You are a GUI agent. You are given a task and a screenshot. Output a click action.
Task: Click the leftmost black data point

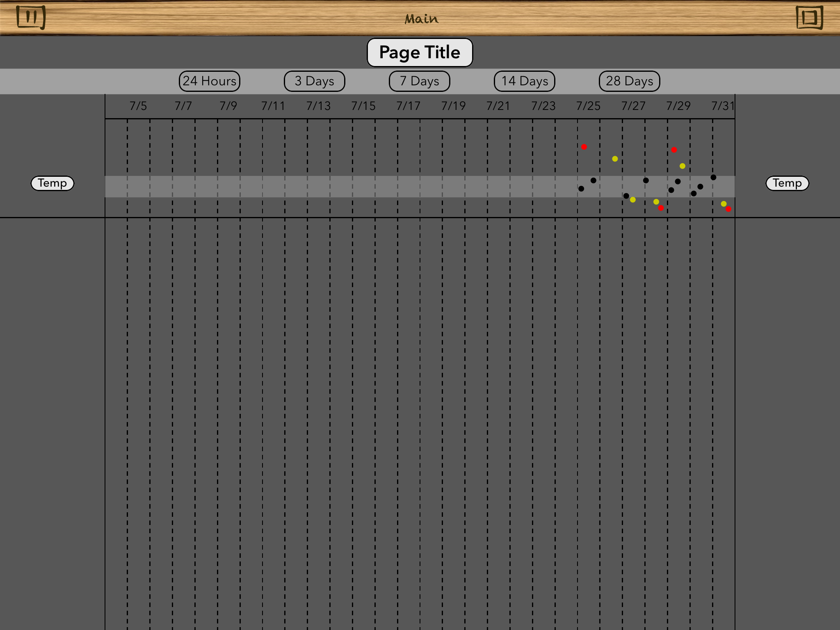coord(581,189)
